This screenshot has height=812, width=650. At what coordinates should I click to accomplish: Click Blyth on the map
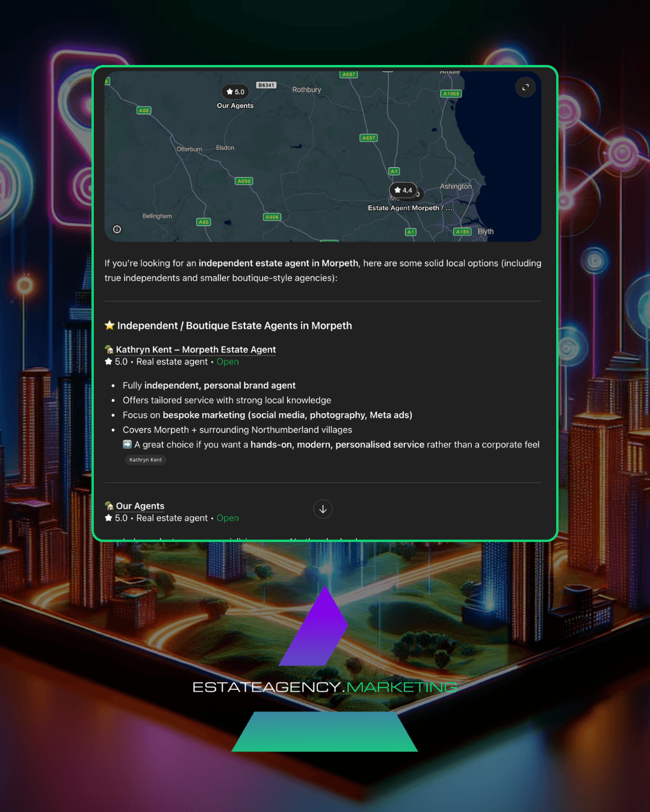point(486,232)
